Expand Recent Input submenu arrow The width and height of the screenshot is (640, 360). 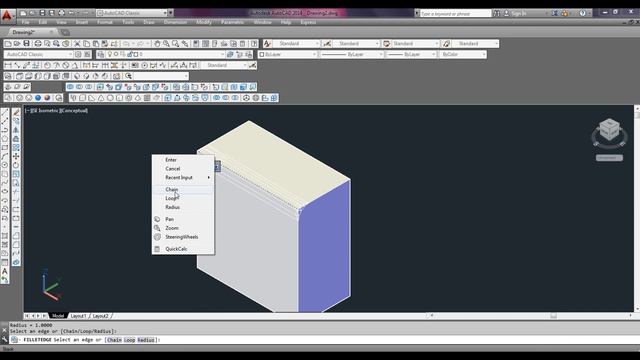pos(209,178)
